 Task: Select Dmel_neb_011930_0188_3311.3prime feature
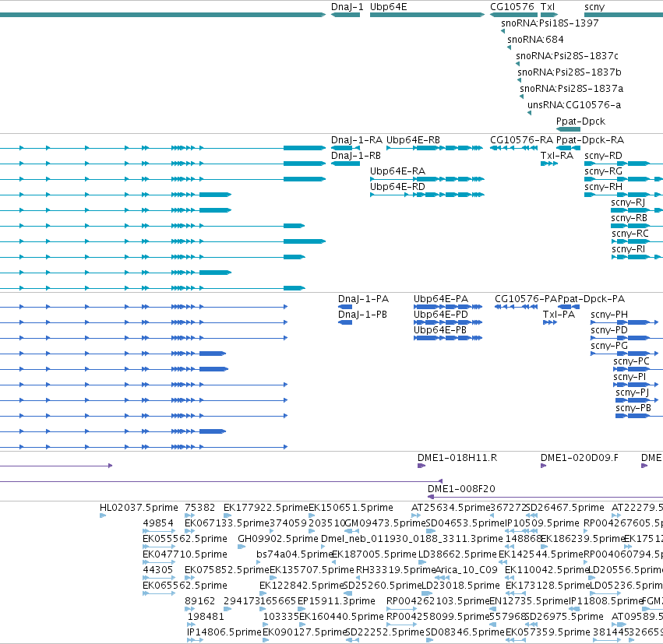pyautogui.click(x=324, y=547)
